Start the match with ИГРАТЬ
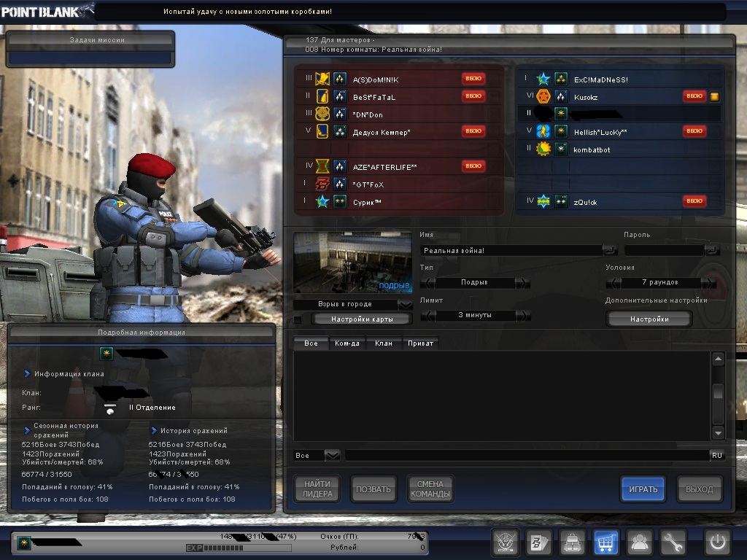Screen dimensions: 747x560 (643, 489)
